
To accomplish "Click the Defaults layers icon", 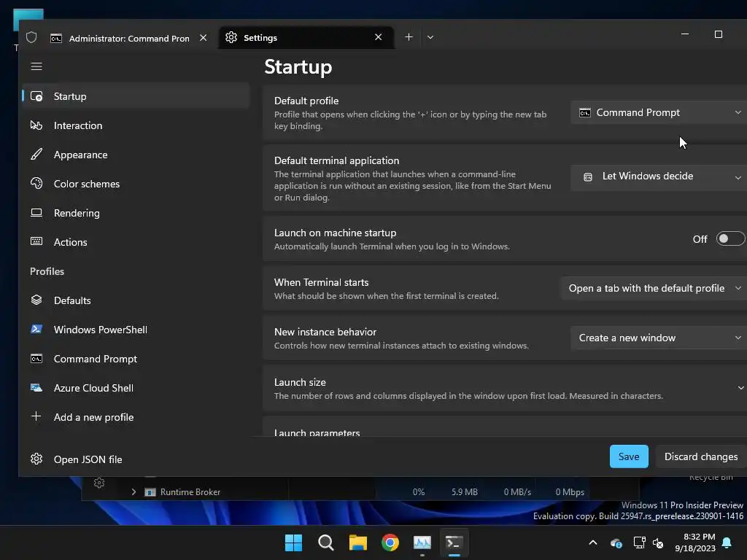I will click(x=36, y=300).
